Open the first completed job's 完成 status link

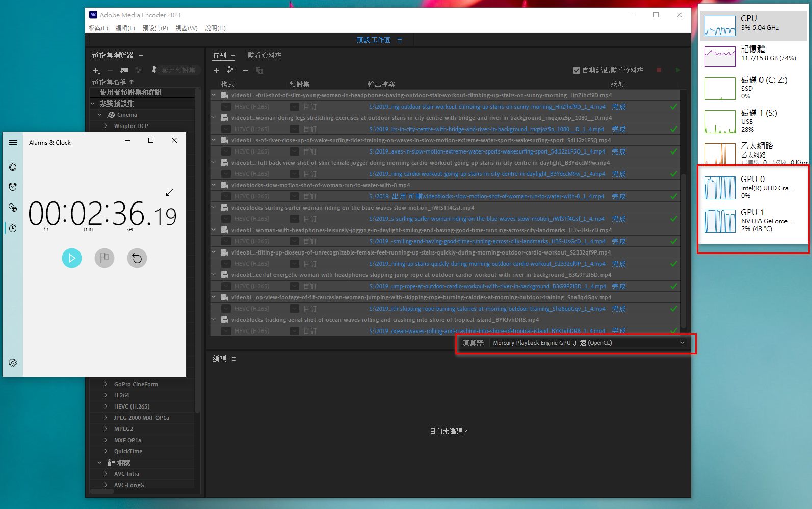pos(618,107)
